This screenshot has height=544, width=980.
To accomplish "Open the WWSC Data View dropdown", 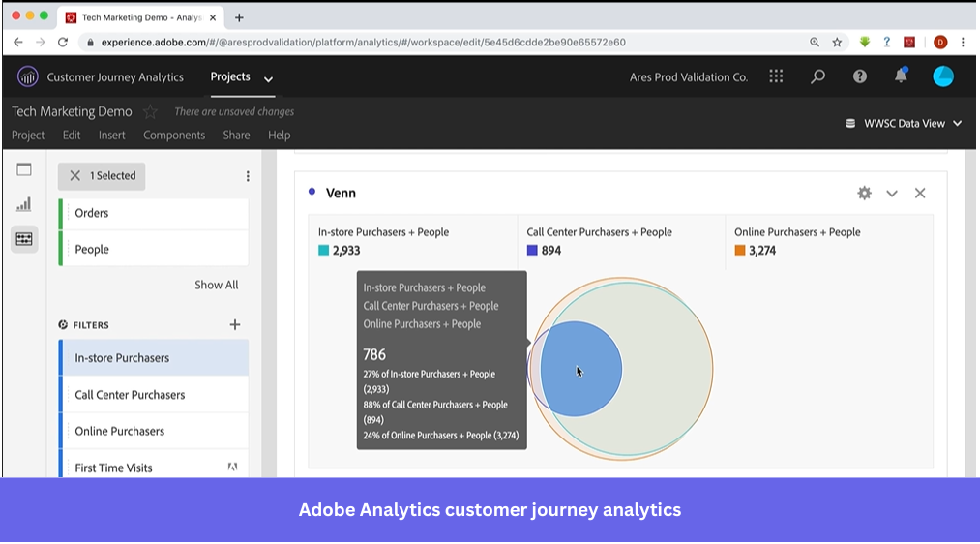I will [x=904, y=123].
